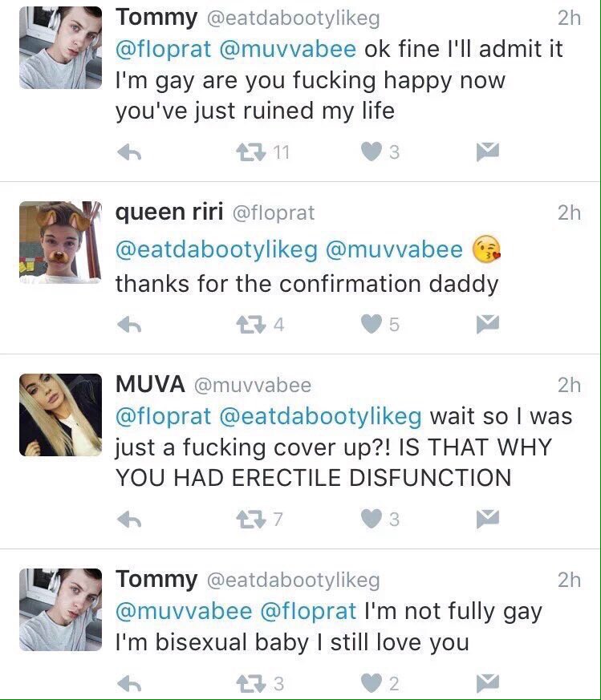Reply to queen riri's tweet
Viewport: 601px width, 700px height.
click(x=129, y=325)
